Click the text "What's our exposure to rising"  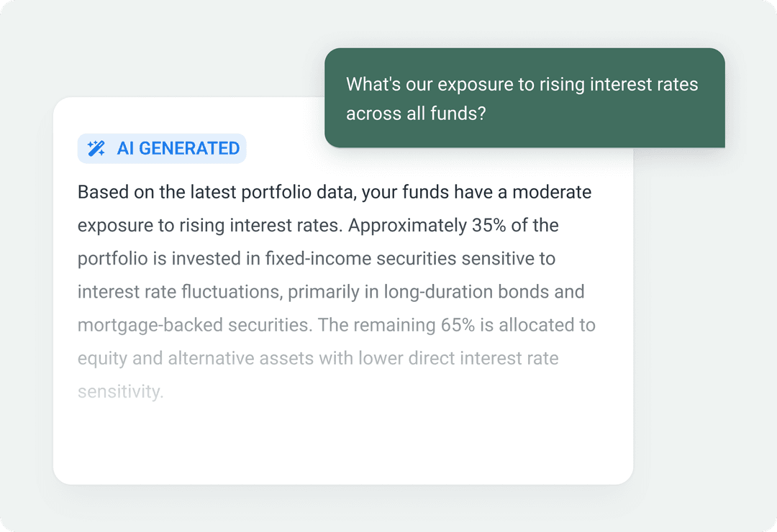[x=464, y=85]
